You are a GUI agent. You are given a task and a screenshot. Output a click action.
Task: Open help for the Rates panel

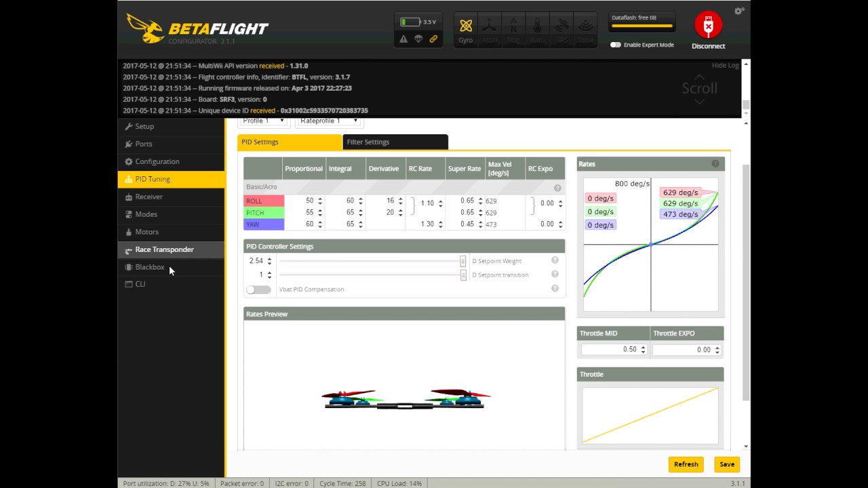point(715,164)
